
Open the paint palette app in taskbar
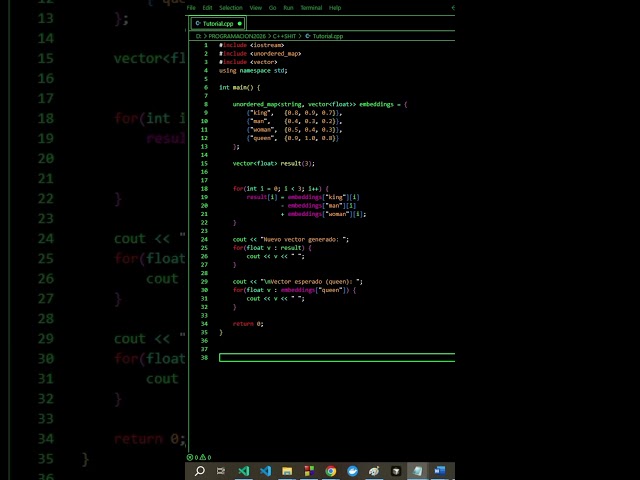374,471
